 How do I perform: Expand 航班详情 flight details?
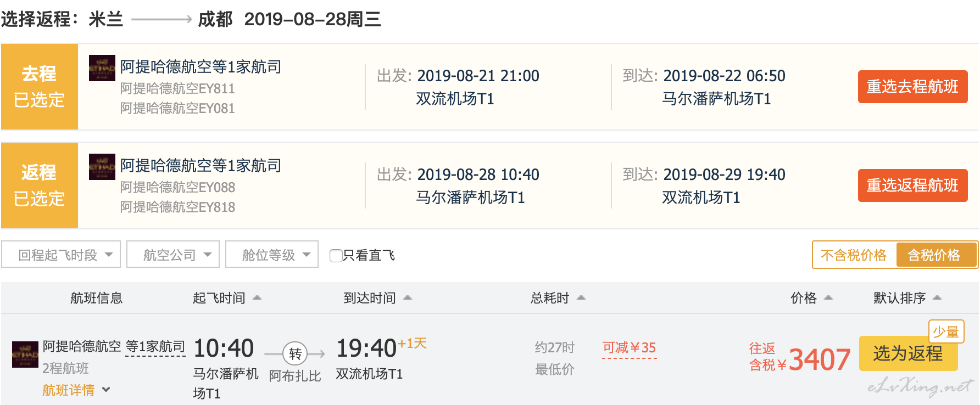click(76, 390)
